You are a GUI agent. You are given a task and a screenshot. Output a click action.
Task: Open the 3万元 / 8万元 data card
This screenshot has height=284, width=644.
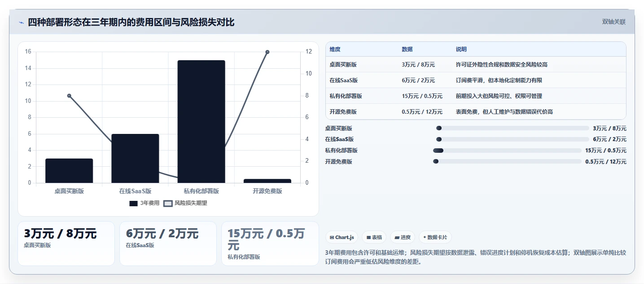(66, 244)
